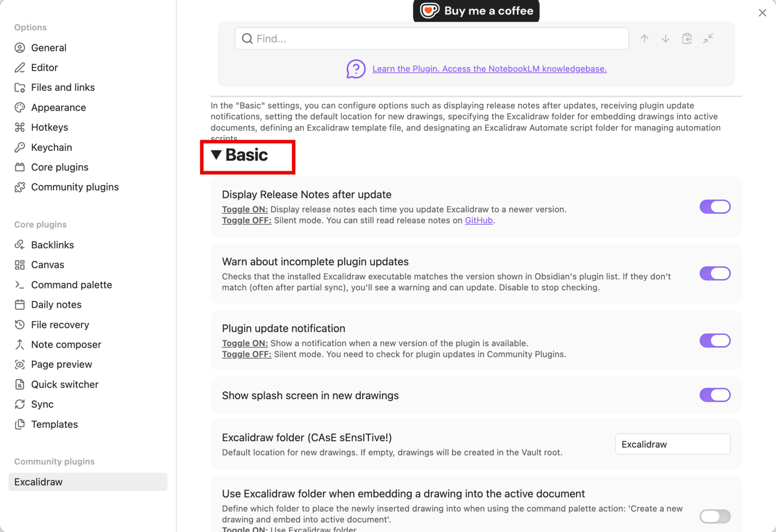This screenshot has height=532, width=776.
Task: Follow the GitHub release notes link
Action: coord(479,220)
